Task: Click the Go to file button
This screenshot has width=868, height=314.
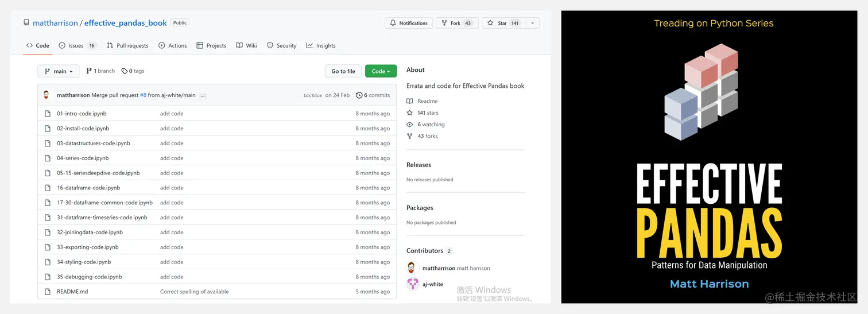Action: [343, 71]
